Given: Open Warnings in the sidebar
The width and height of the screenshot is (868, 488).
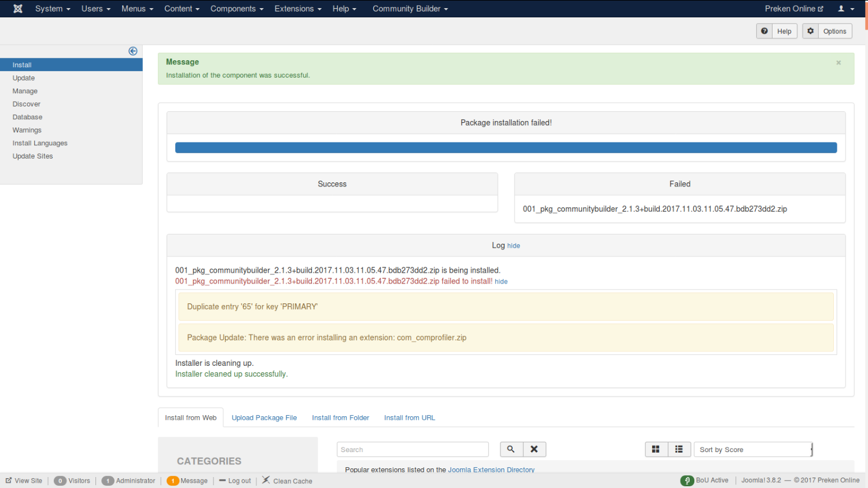Looking at the screenshot, I should [27, 130].
